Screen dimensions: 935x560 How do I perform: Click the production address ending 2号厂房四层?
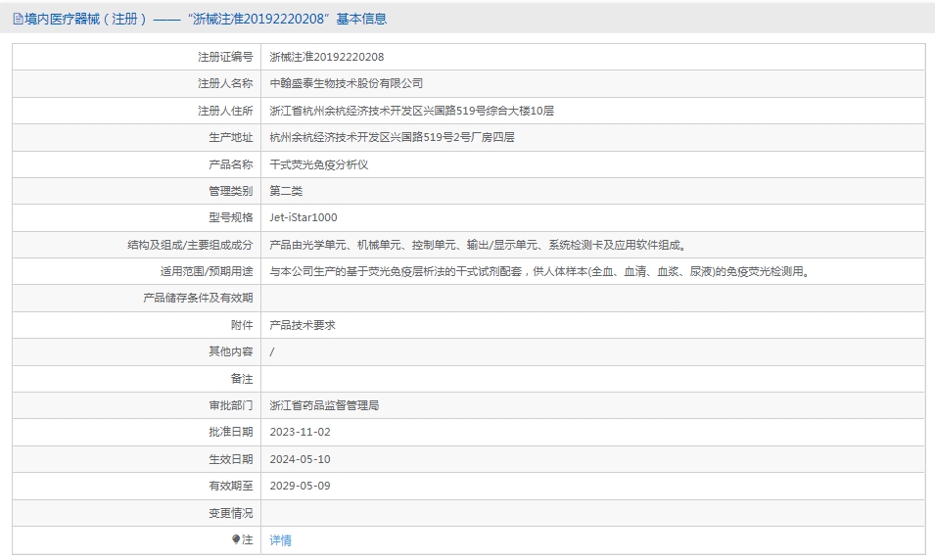tap(392, 137)
